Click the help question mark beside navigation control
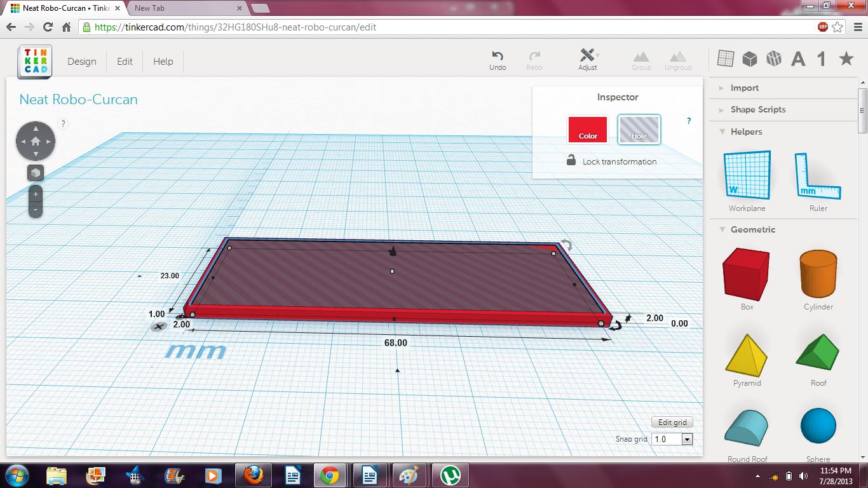This screenshot has width=868, height=488. 62,124
